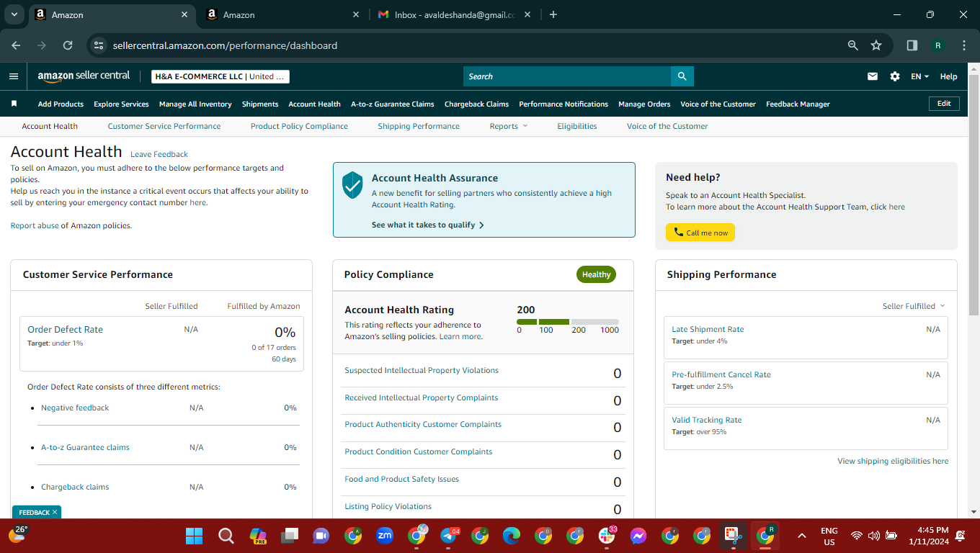Open Chrome zoom magnifier icon

coord(853,45)
